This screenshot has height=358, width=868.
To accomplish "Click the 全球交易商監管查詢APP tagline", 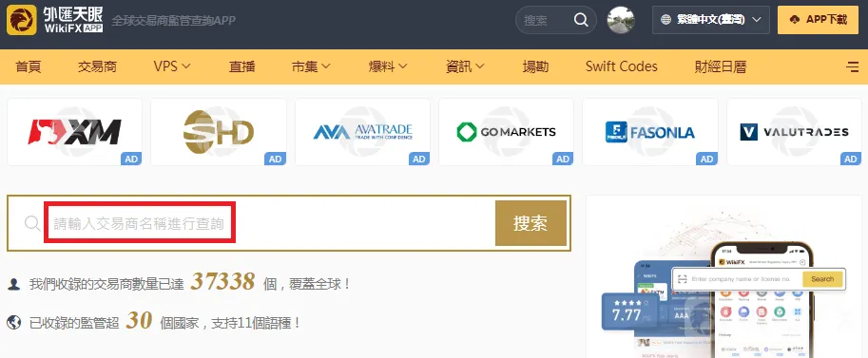I will pos(173,21).
